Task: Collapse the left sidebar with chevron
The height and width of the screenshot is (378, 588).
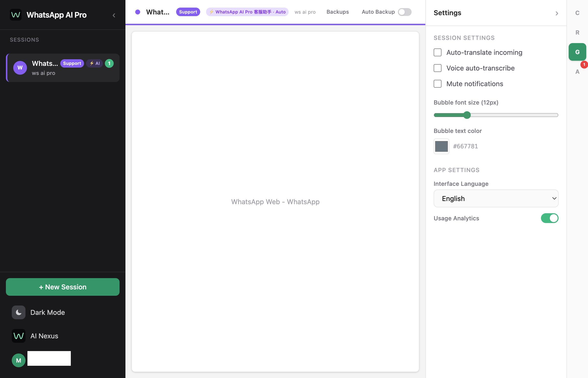Action: (x=114, y=15)
